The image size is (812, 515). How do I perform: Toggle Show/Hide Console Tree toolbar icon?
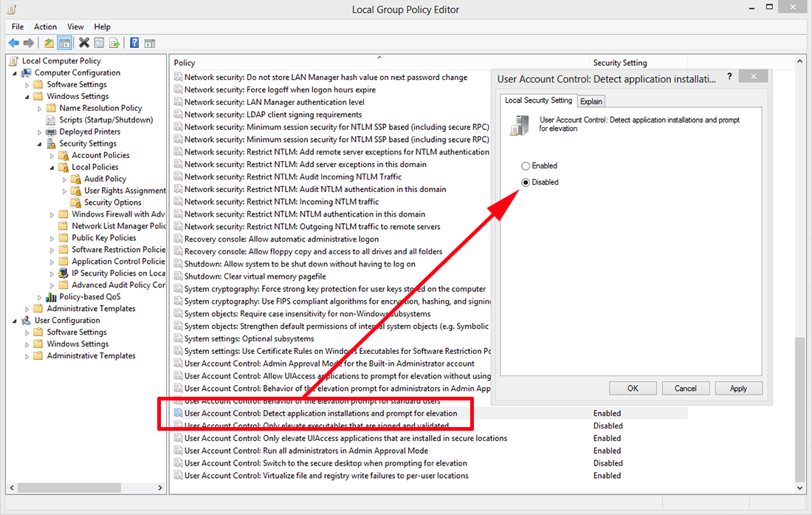pos(64,43)
